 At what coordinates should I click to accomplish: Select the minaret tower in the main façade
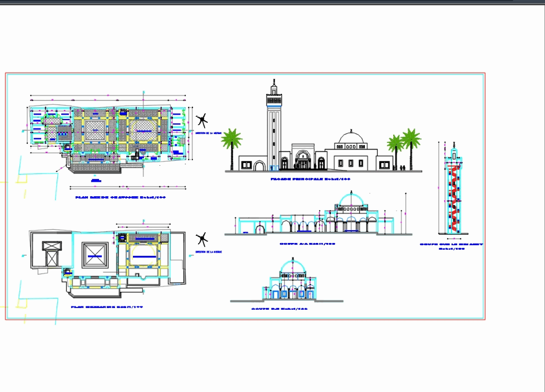274,128
